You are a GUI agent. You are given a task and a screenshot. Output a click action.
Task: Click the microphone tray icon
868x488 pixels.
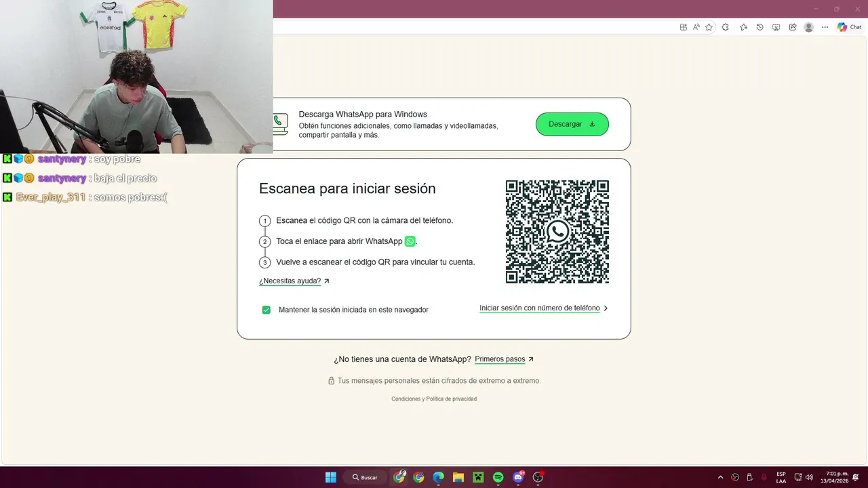click(x=764, y=477)
